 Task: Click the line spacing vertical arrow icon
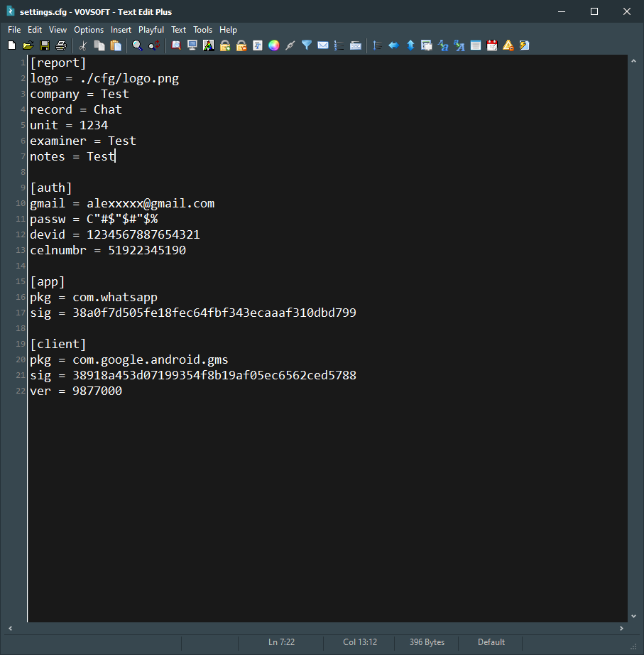coord(377,45)
